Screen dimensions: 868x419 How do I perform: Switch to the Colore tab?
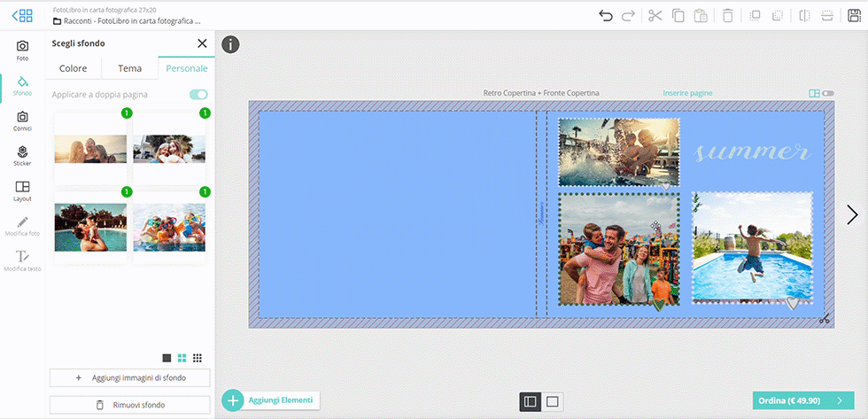pyautogui.click(x=74, y=68)
